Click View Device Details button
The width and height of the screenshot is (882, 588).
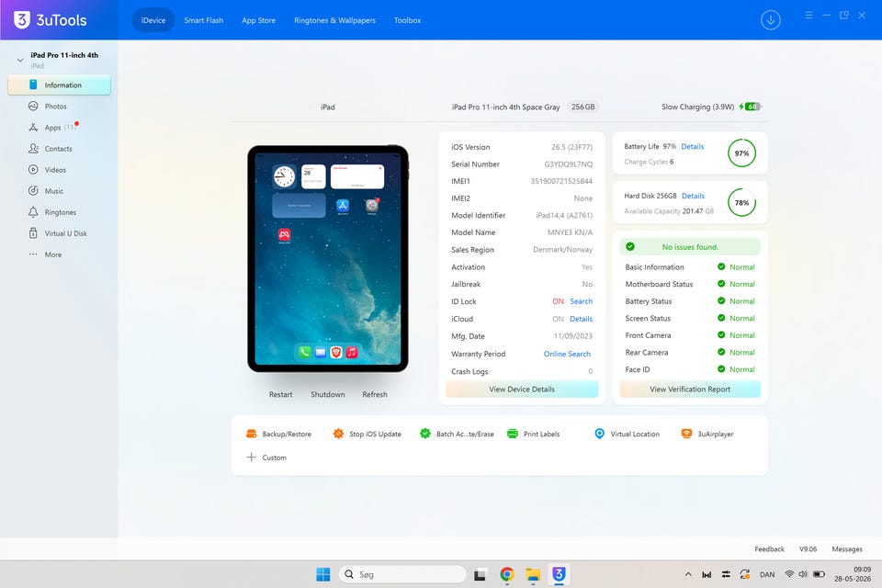coord(522,389)
